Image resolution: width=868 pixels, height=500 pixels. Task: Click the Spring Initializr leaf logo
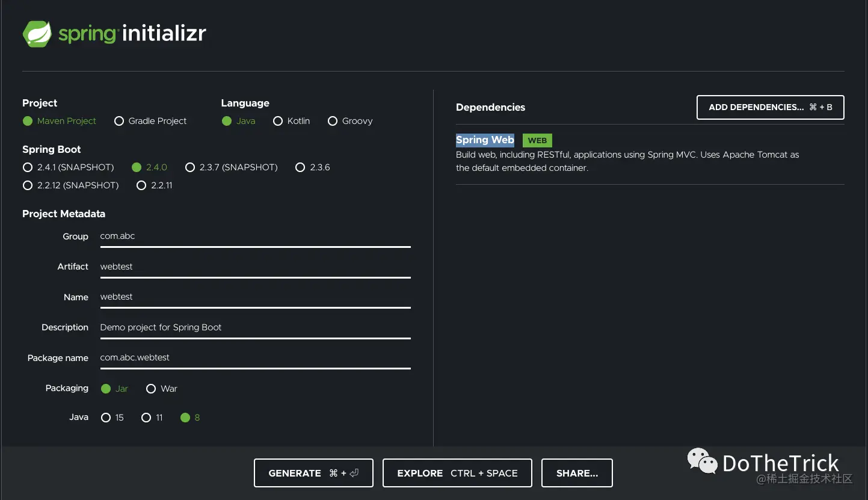37,34
